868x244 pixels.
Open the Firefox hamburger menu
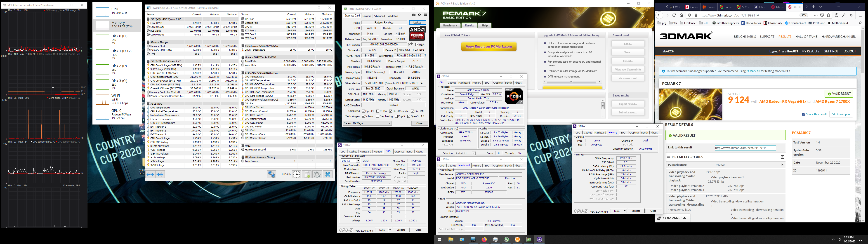tap(860, 15)
